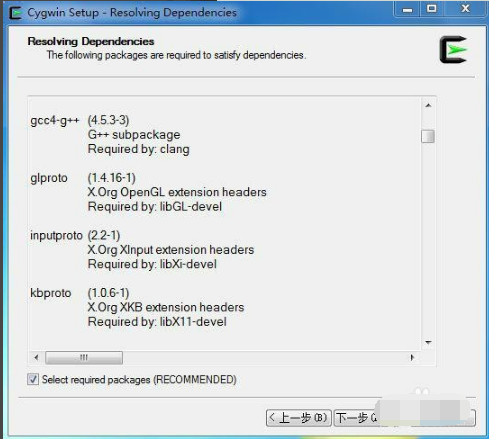
Task: Go back with 上一步(B) button
Action: pos(299,418)
